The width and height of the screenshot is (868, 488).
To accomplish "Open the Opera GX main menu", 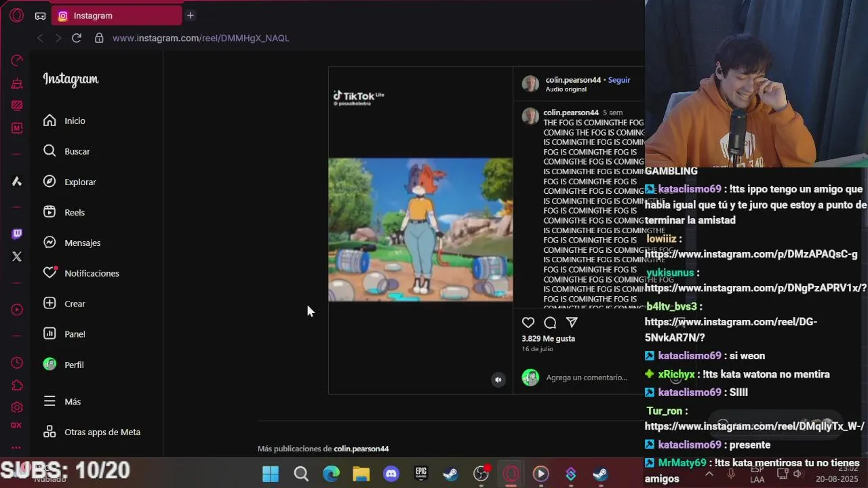I will point(17,15).
